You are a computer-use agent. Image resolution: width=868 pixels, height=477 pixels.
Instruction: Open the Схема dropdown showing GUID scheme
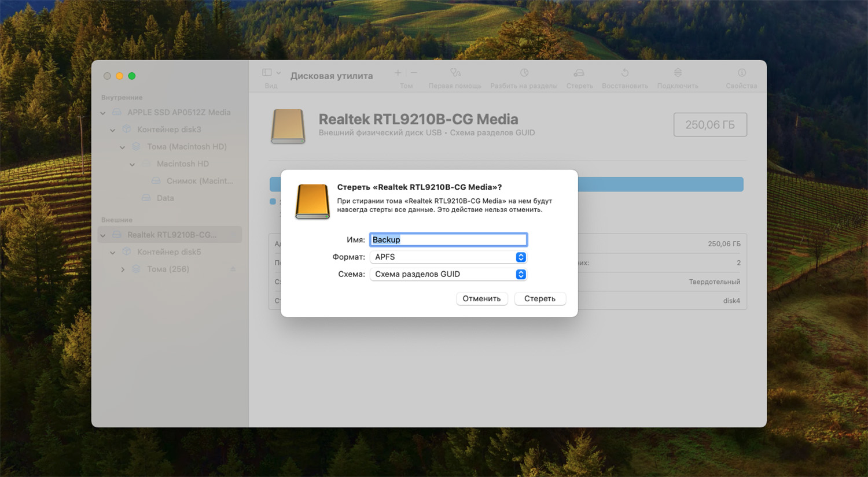coord(448,275)
